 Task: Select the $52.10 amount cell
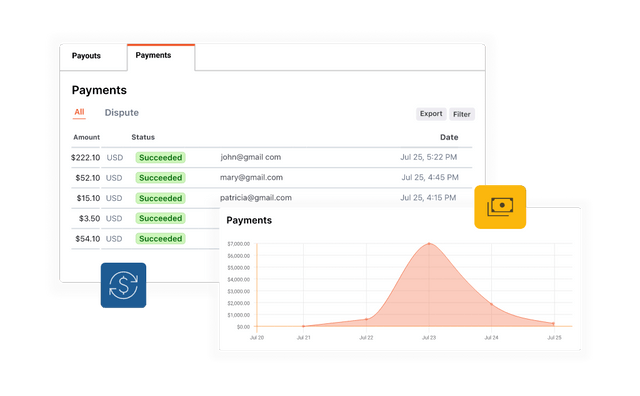pyautogui.click(x=88, y=178)
